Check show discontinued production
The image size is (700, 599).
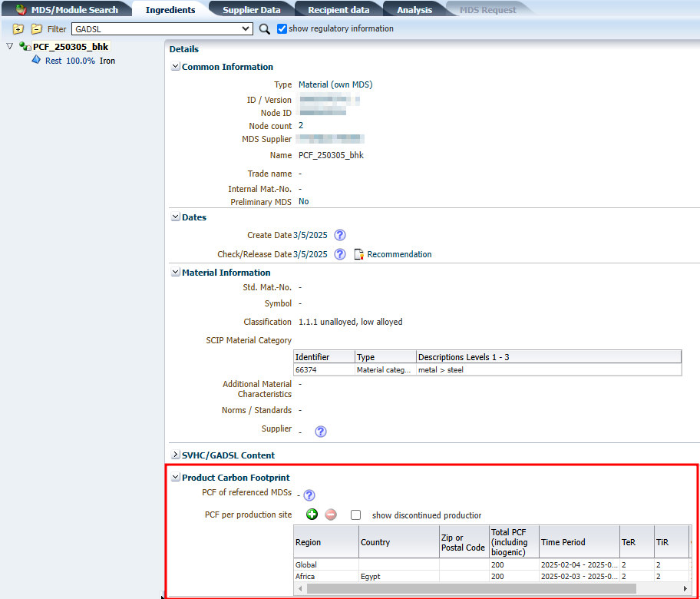355,515
